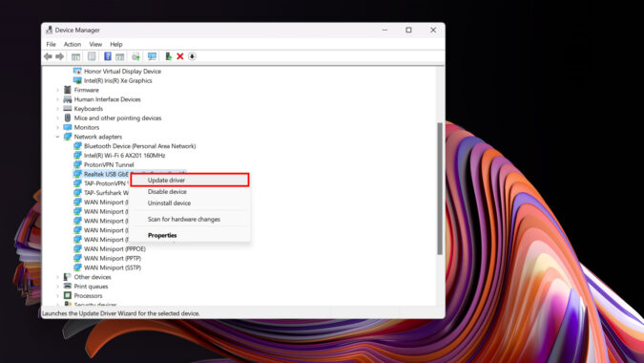The image size is (644, 363).
Task: Open the Help menu
Action: [116, 44]
